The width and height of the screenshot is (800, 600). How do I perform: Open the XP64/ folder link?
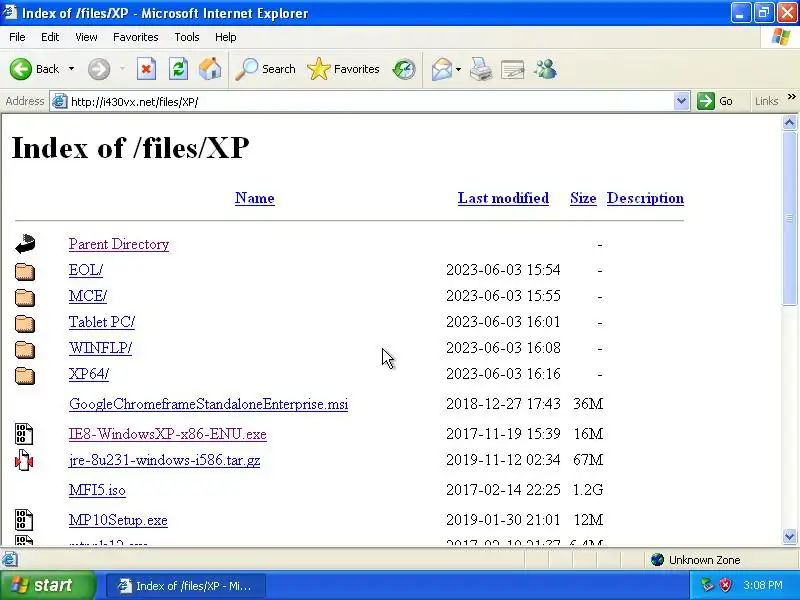89,374
